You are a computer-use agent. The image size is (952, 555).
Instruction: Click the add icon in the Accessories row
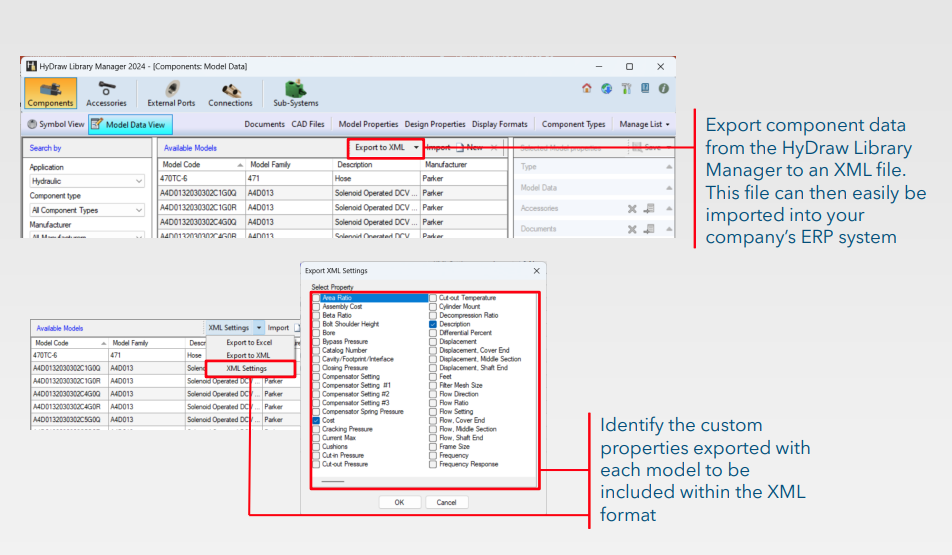coord(649,208)
